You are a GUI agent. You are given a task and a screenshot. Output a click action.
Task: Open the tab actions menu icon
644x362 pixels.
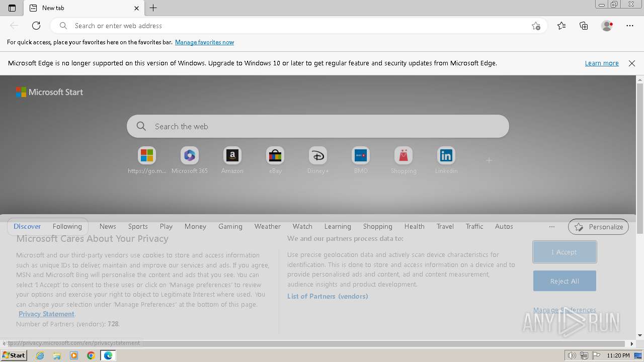click(x=12, y=8)
